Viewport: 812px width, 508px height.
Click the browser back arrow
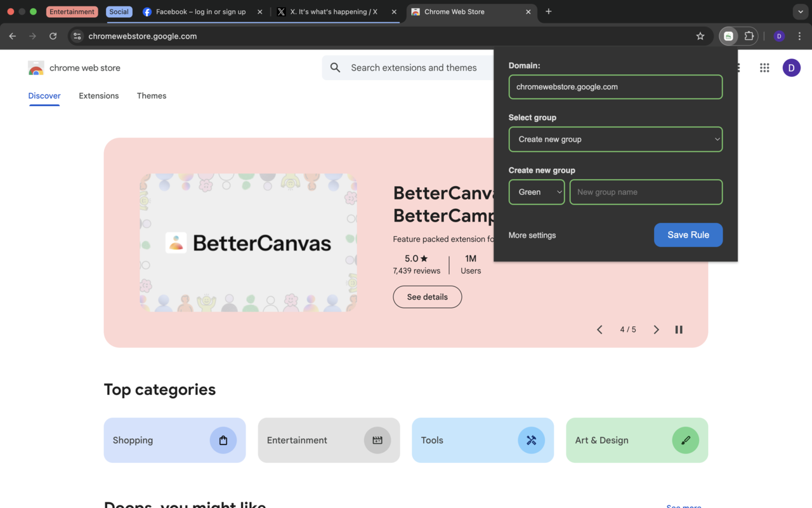click(13, 36)
